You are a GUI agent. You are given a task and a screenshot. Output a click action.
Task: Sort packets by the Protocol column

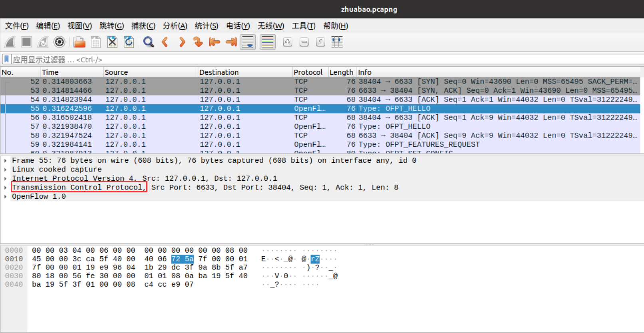coord(310,72)
